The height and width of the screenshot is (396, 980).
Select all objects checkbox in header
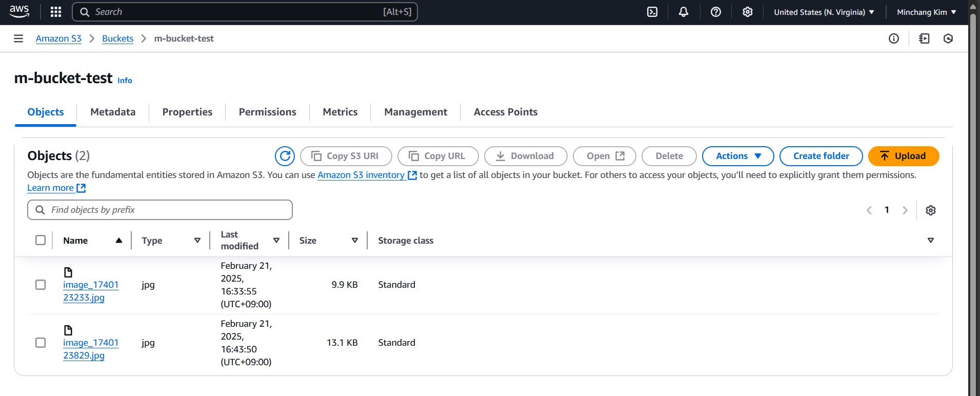click(41, 240)
